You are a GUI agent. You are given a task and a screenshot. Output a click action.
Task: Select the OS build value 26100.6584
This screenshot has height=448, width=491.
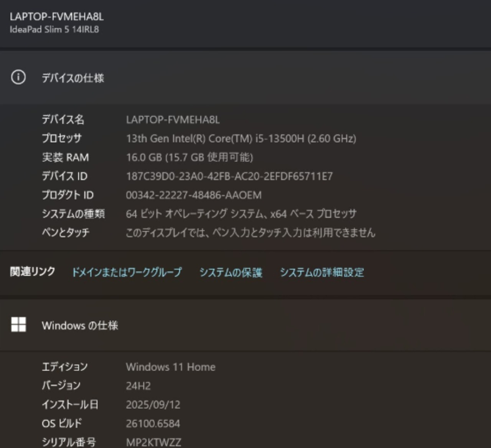click(x=153, y=423)
